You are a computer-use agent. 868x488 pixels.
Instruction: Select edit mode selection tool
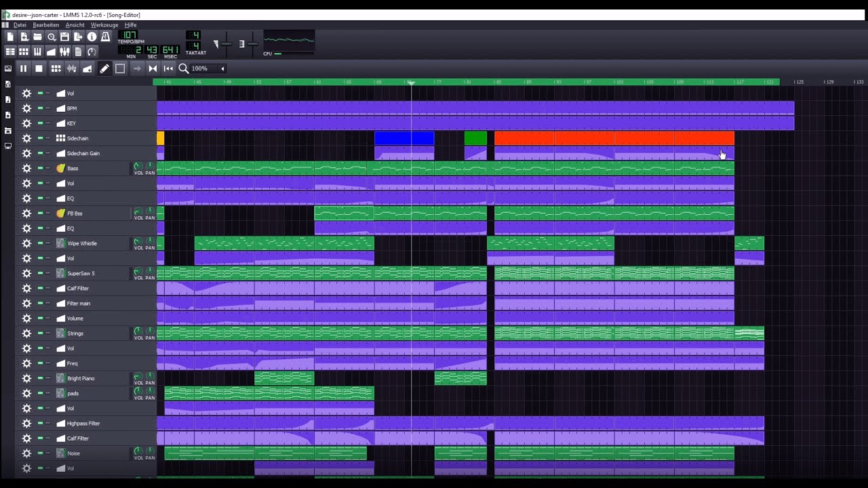120,68
